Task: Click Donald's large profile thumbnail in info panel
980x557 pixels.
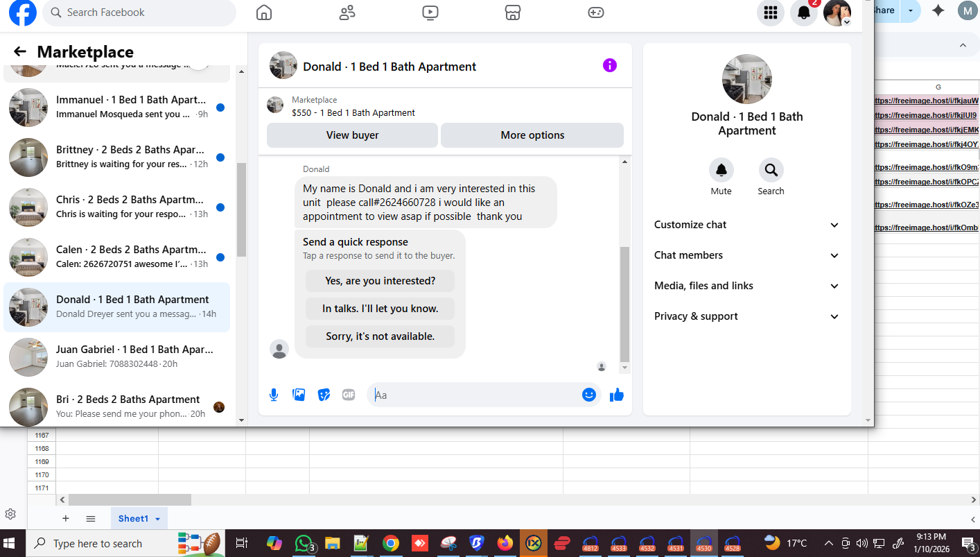Action: (747, 79)
